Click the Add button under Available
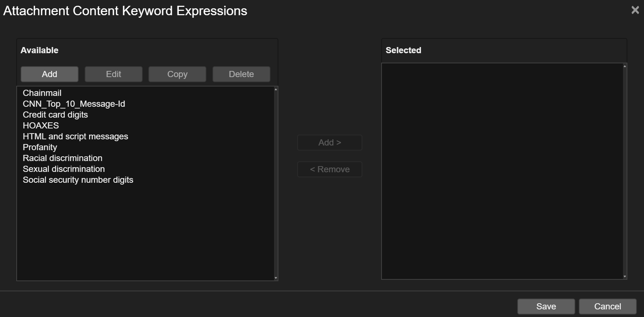Viewport: 644px width, 317px height. (50, 74)
